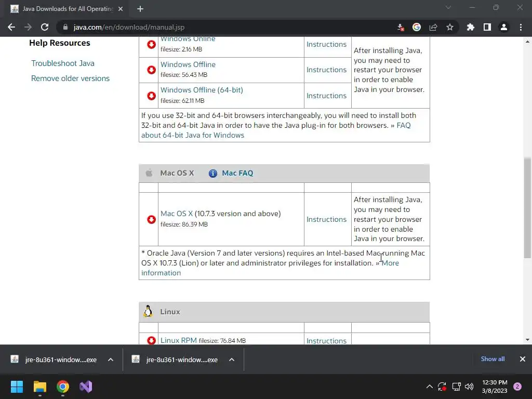
Task: Click the scrollbar down arrow
Action: point(527,340)
